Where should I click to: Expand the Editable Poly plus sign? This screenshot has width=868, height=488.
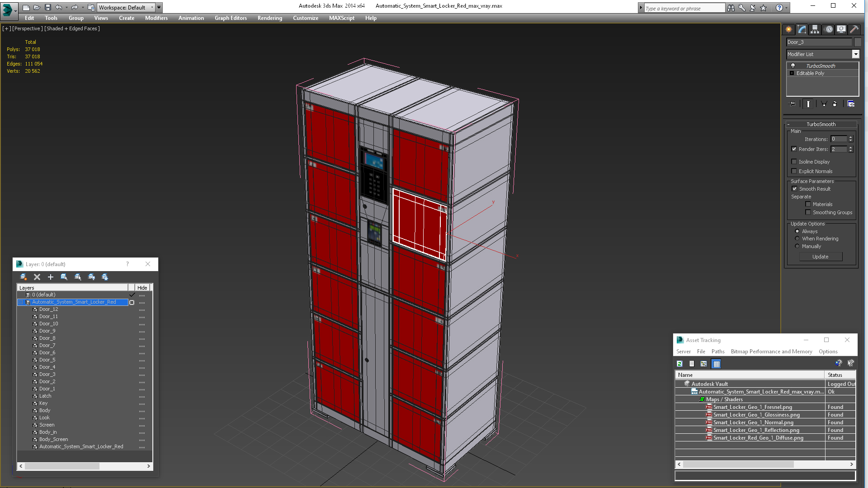coord(792,73)
